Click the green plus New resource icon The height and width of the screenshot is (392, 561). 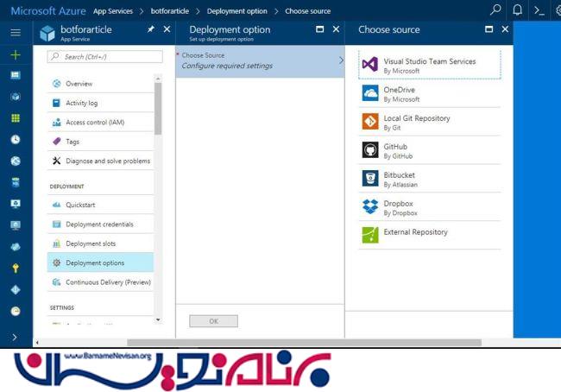16,54
